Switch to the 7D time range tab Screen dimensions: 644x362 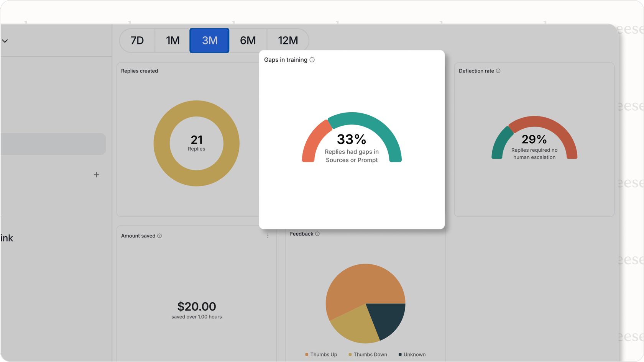click(x=136, y=40)
